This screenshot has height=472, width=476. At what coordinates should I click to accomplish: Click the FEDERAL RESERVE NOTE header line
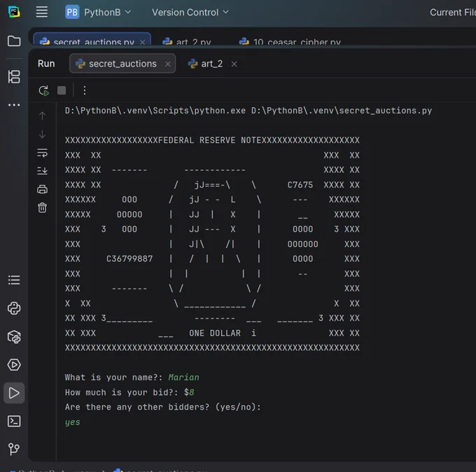click(212, 140)
